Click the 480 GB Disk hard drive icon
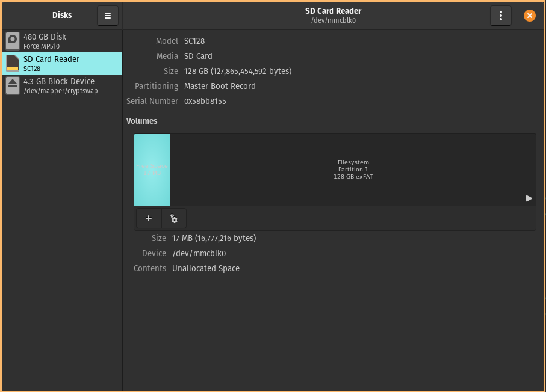The height and width of the screenshot is (392, 546). tap(13, 41)
